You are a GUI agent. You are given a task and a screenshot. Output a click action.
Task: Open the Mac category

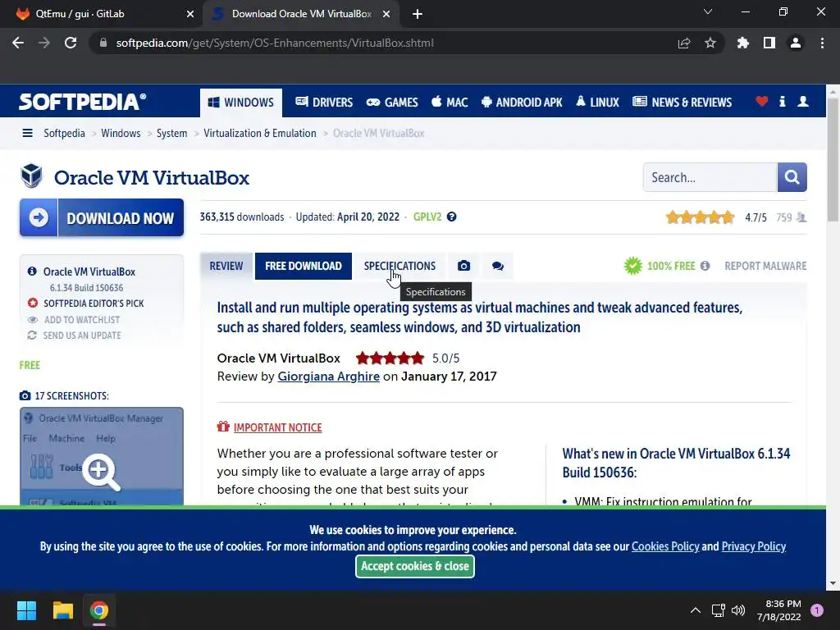click(450, 103)
